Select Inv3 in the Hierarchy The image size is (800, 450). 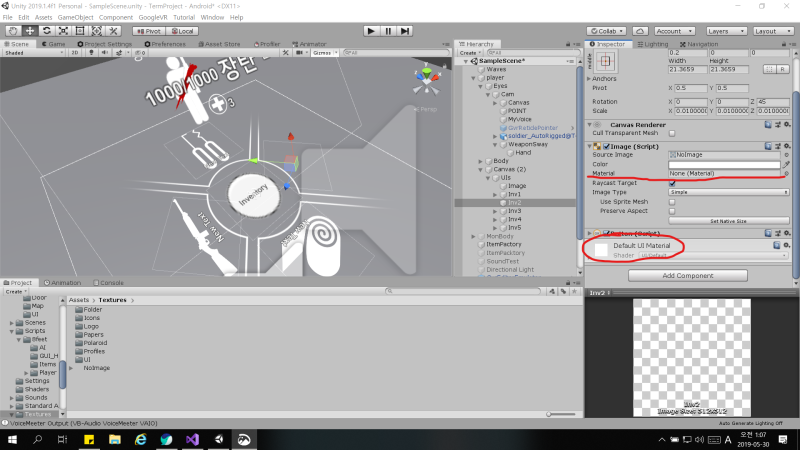514,211
